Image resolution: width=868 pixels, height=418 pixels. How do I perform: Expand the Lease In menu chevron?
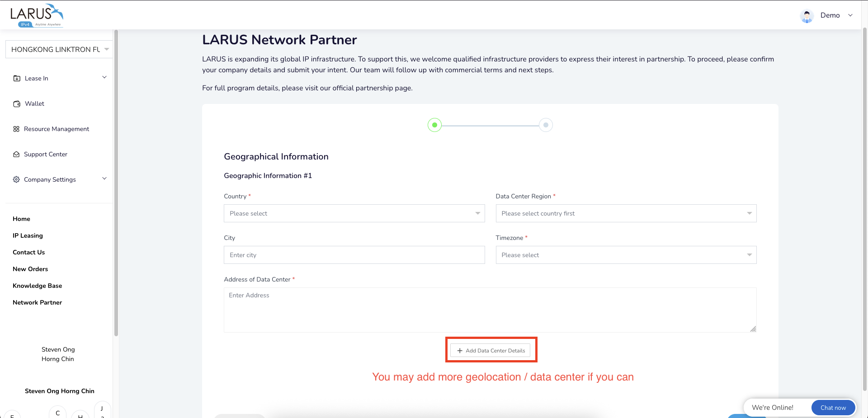[104, 78]
